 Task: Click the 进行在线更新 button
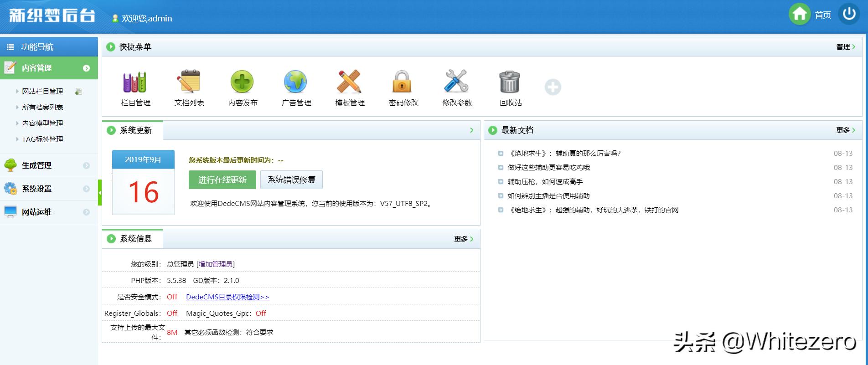(222, 180)
